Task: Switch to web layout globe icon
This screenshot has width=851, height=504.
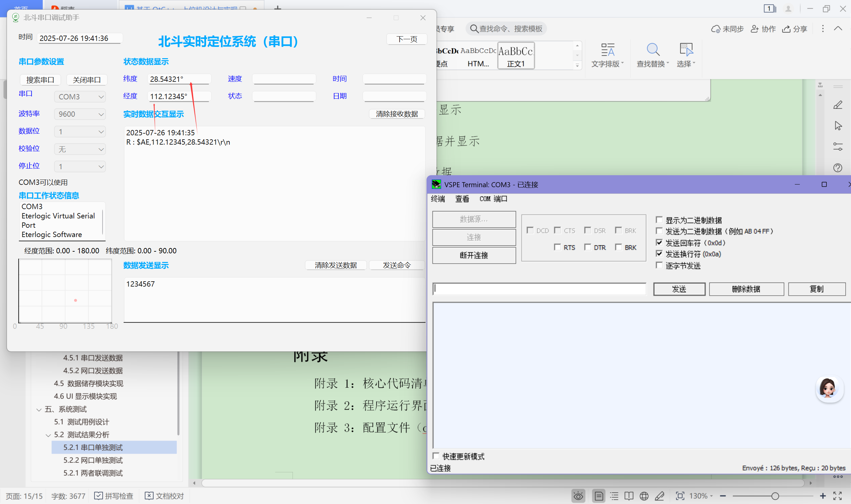Action: (x=644, y=496)
